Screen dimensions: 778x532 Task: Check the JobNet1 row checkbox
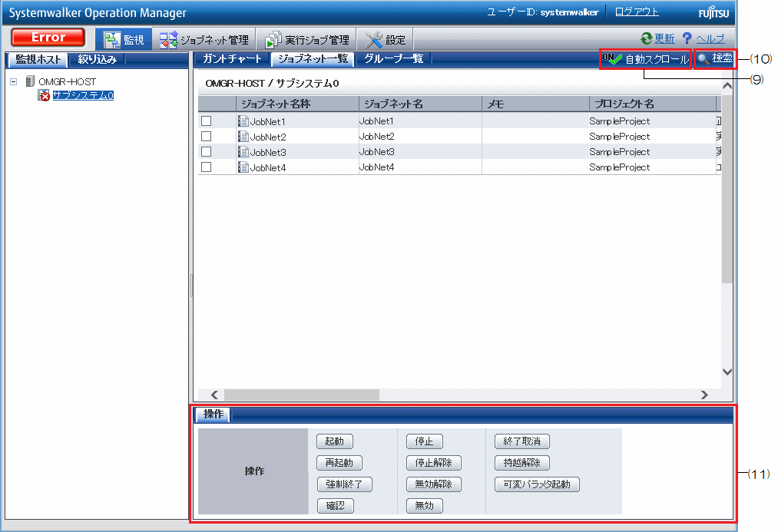[207, 121]
